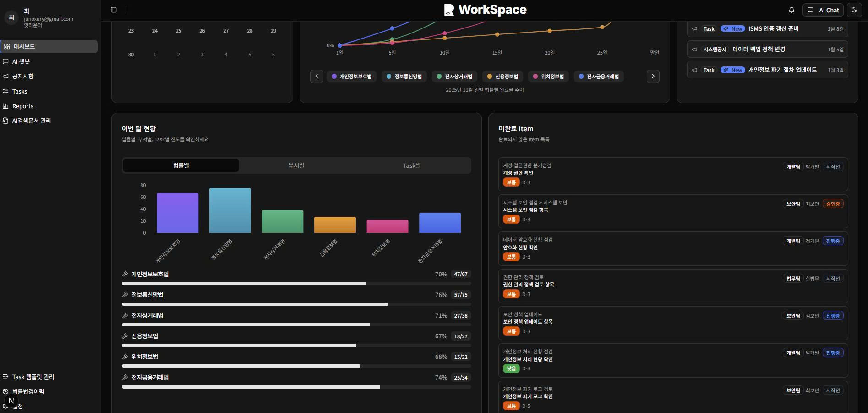Open the 시스템 보안 점검 항목 item
The image size is (868, 413).
click(x=525, y=210)
